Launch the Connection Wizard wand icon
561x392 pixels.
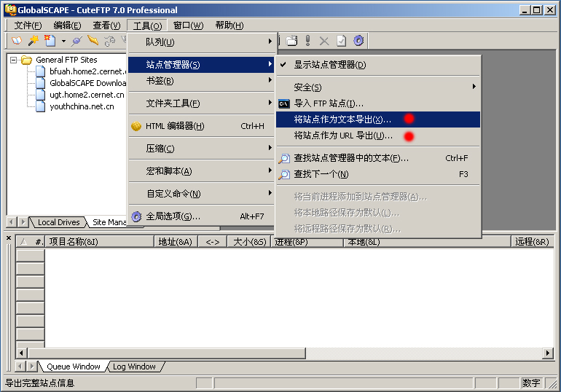tap(34, 41)
